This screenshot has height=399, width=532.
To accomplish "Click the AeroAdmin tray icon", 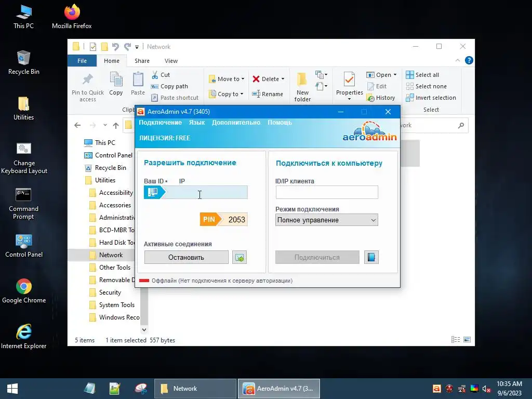I will 436,389.
